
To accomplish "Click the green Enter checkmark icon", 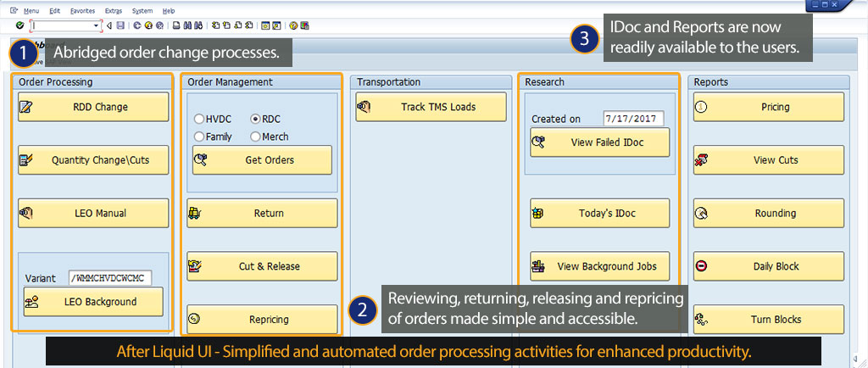I will [19, 26].
